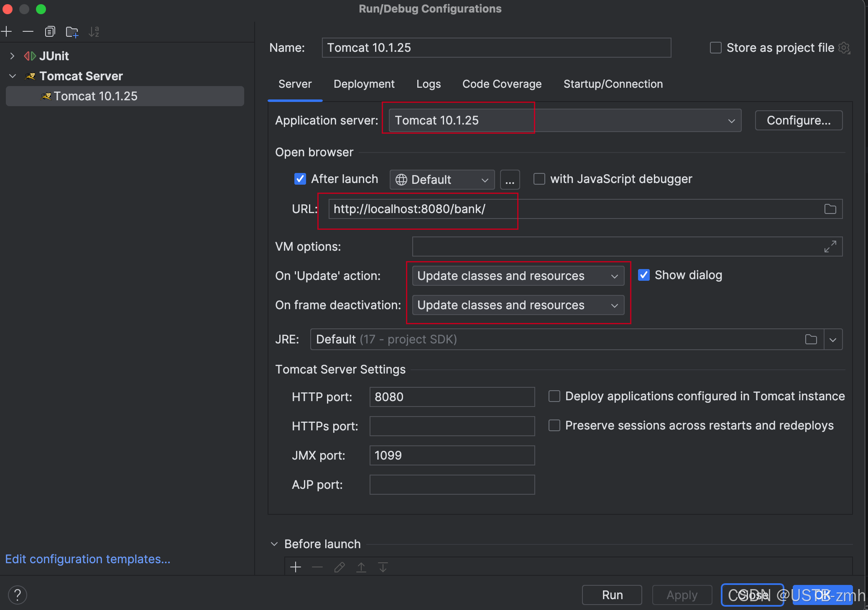Enable Preserve sessions across restarts
868x610 pixels.
coord(554,425)
